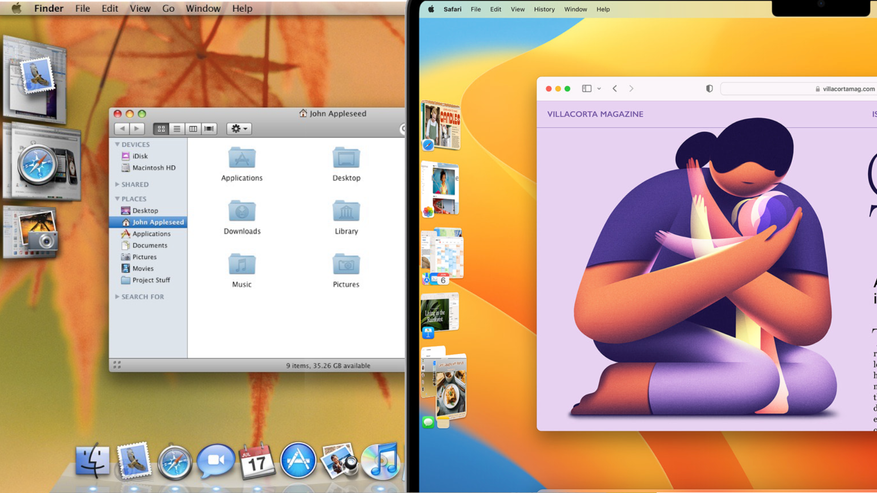The width and height of the screenshot is (877, 493).
Task: Launch iChat bubble icon in the Dock
Action: [215, 461]
